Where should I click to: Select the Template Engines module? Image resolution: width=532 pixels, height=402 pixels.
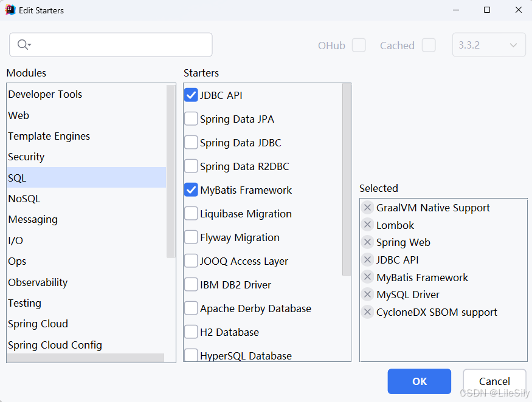(86, 136)
